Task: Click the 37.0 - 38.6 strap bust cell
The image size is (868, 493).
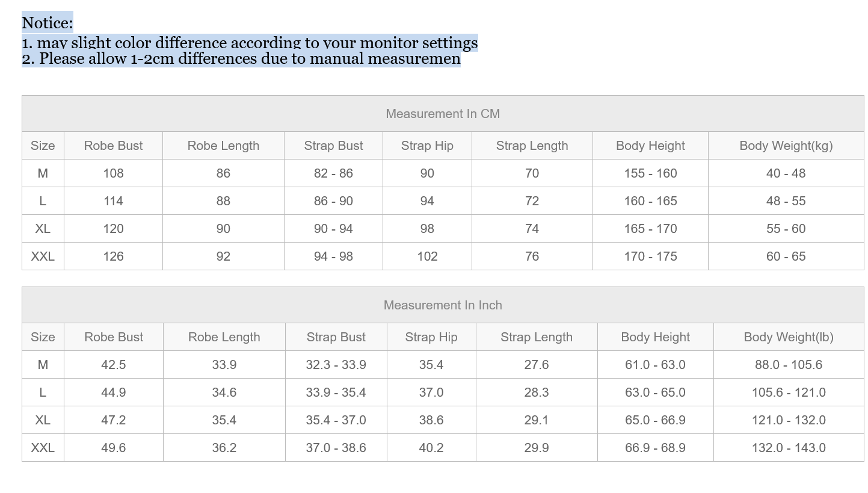Action: [336, 448]
